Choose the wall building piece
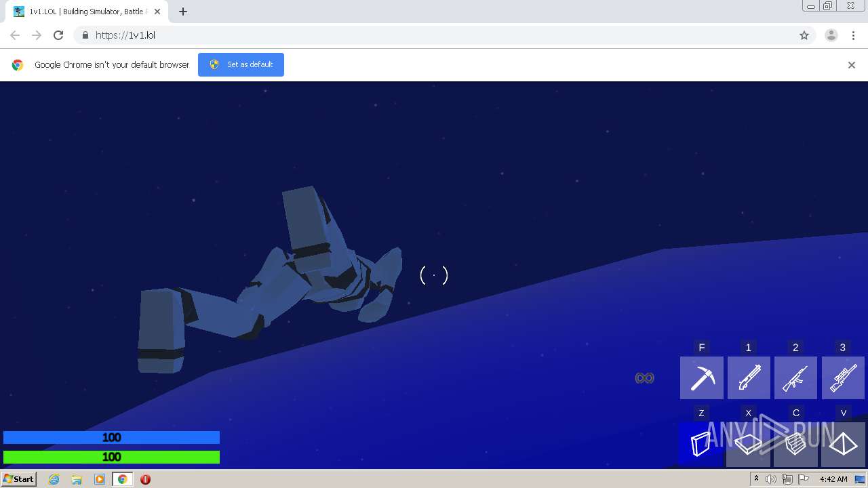 [701, 444]
